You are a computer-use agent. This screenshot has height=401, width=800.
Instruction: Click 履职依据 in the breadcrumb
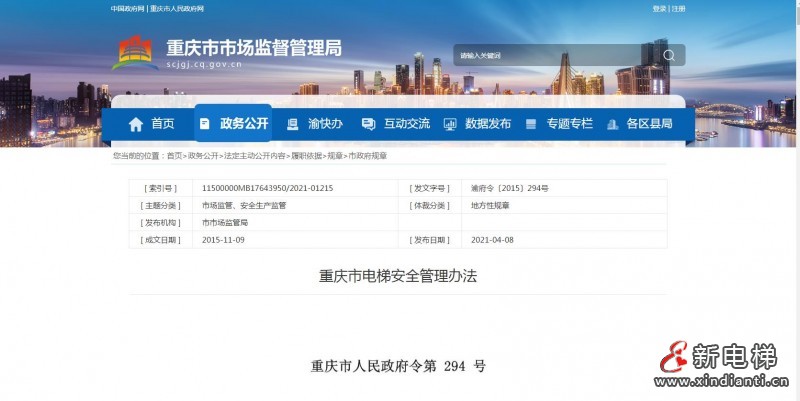pyautogui.click(x=306, y=156)
